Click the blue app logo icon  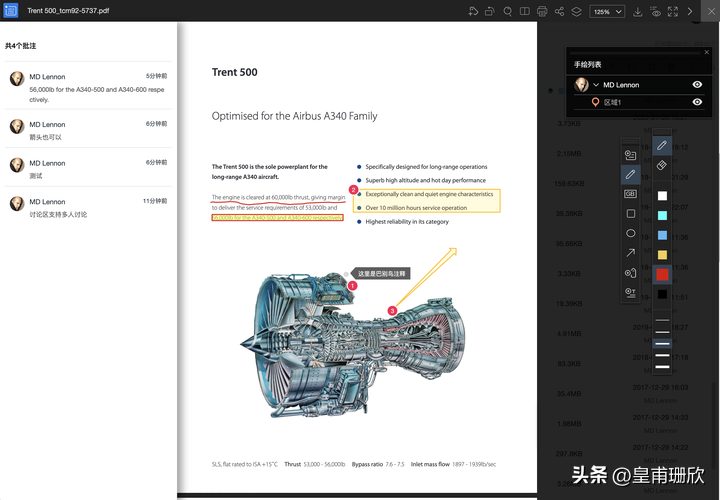click(x=11, y=10)
